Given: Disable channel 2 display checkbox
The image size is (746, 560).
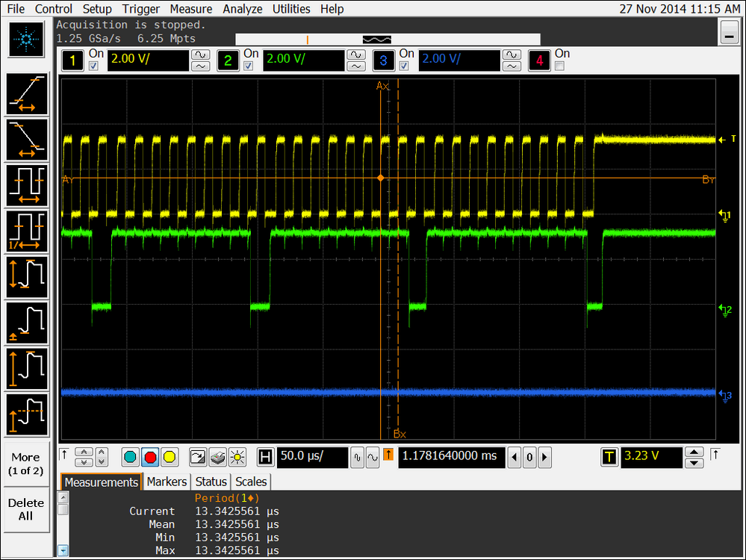Looking at the screenshot, I should (248, 66).
